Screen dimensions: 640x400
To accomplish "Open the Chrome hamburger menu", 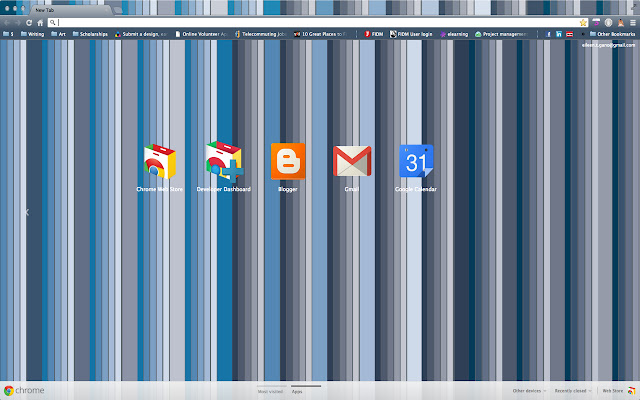I will [633, 23].
